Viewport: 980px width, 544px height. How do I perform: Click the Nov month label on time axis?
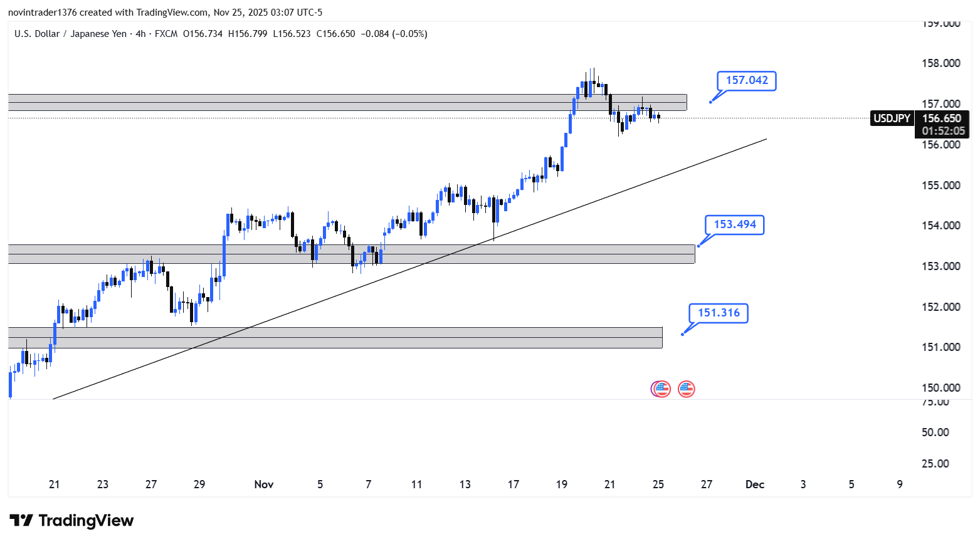264,484
